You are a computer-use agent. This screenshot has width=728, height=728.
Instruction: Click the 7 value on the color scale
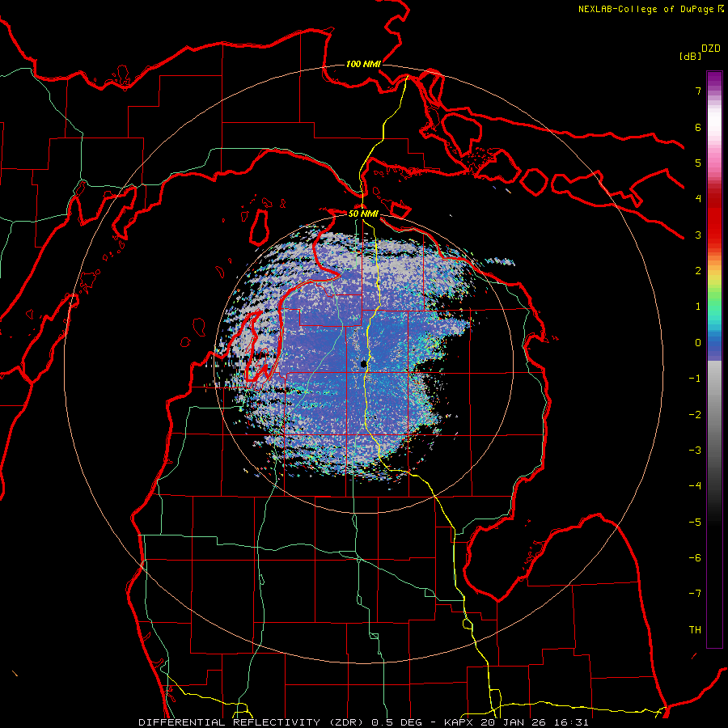tap(698, 91)
